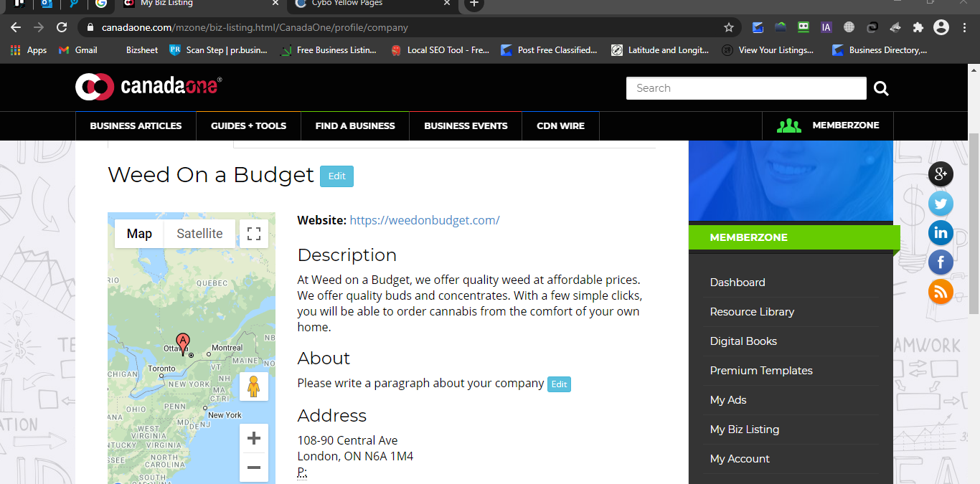Bookmark this page with the star icon
Viewport: 980px width, 484px height.
729,27
